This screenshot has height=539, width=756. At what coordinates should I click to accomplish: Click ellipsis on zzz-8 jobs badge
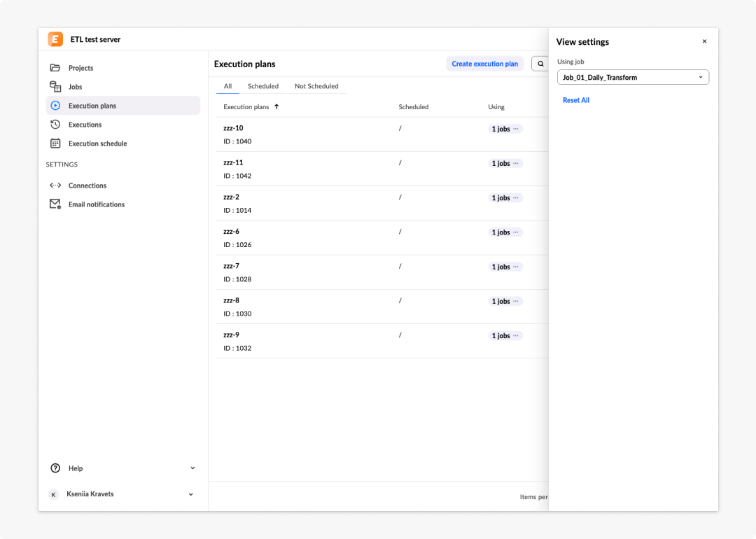(516, 301)
